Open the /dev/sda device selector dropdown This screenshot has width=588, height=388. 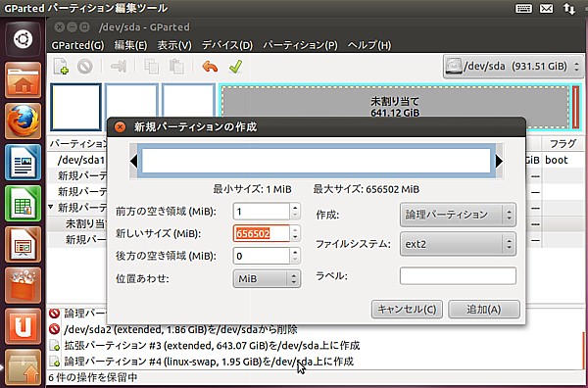coord(513,67)
